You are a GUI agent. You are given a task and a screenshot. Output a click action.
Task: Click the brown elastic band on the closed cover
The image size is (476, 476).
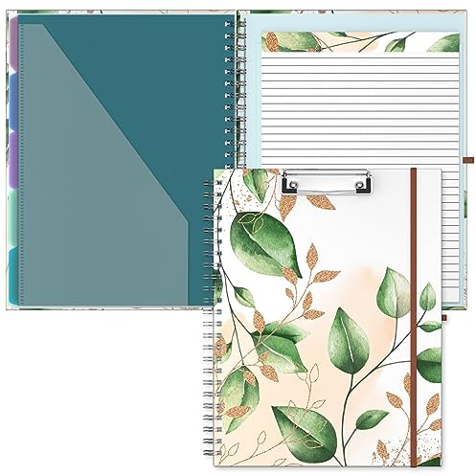click(x=414, y=317)
